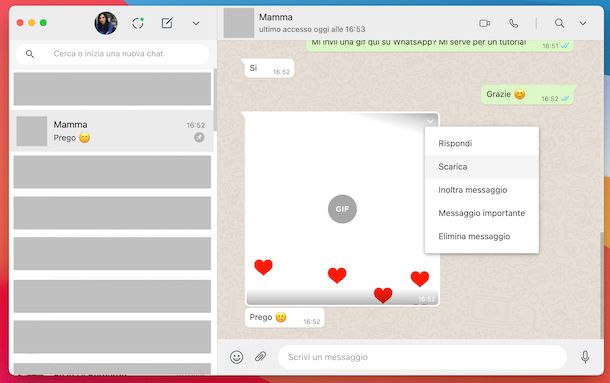610x383 pixels.
Task: Open the user profile avatar
Action: pyautogui.click(x=106, y=23)
